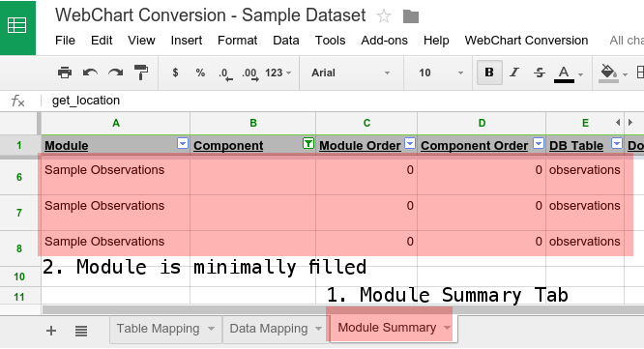
Task: Show the all sheets list button
Action: (81, 331)
